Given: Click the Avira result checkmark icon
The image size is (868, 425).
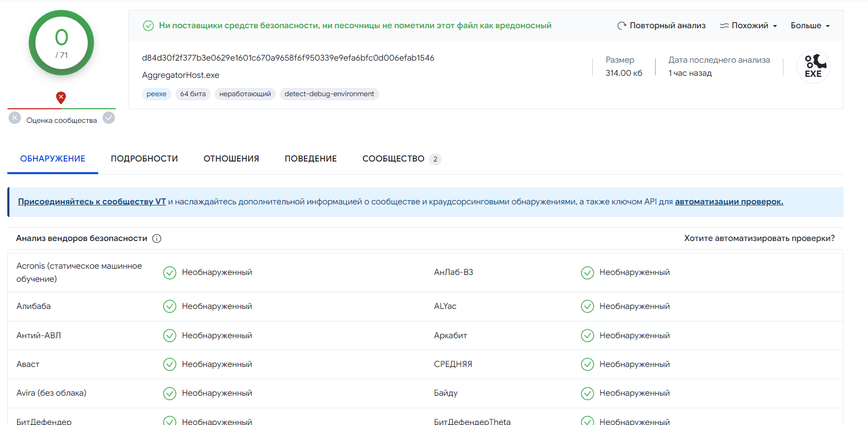Looking at the screenshot, I should (x=170, y=393).
